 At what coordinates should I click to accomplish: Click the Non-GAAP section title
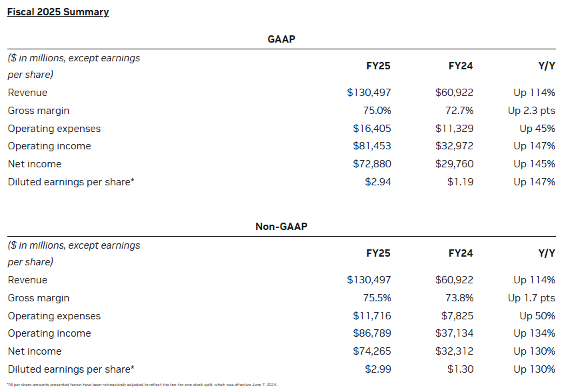point(281,227)
